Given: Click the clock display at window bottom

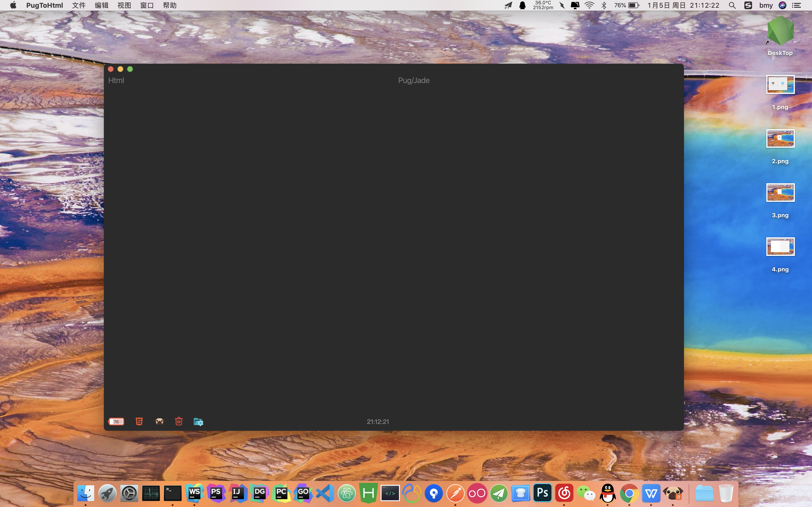Looking at the screenshot, I should point(378,422).
